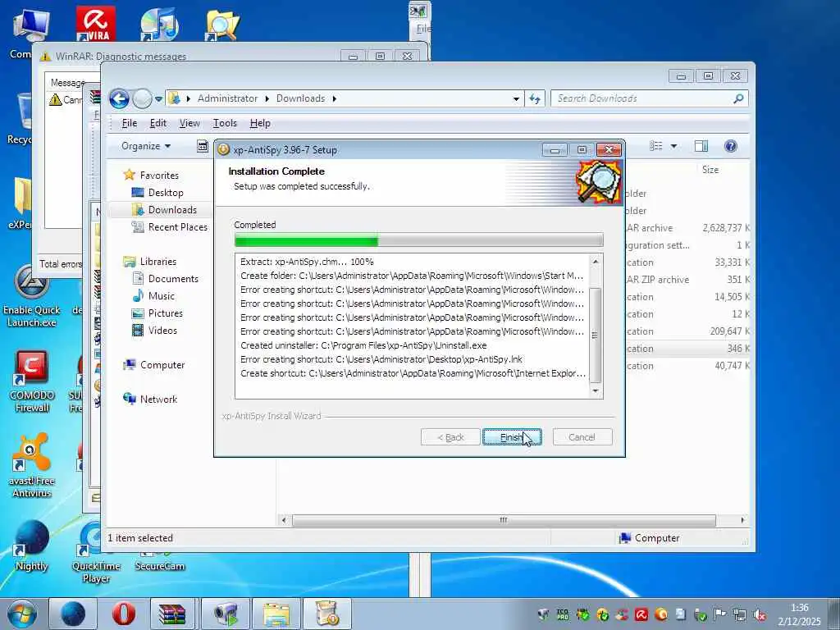Open the Help menu in Explorer
The width and height of the screenshot is (840, 630).
260,123
